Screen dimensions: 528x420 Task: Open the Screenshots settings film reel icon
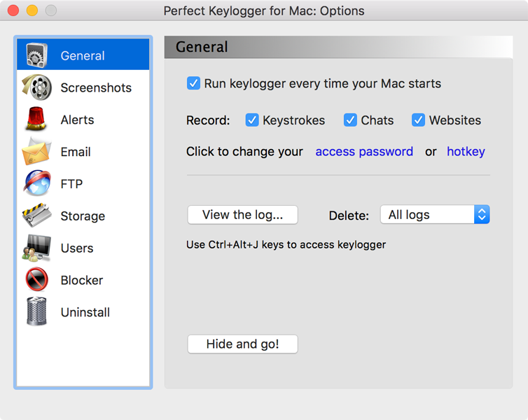(36, 87)
